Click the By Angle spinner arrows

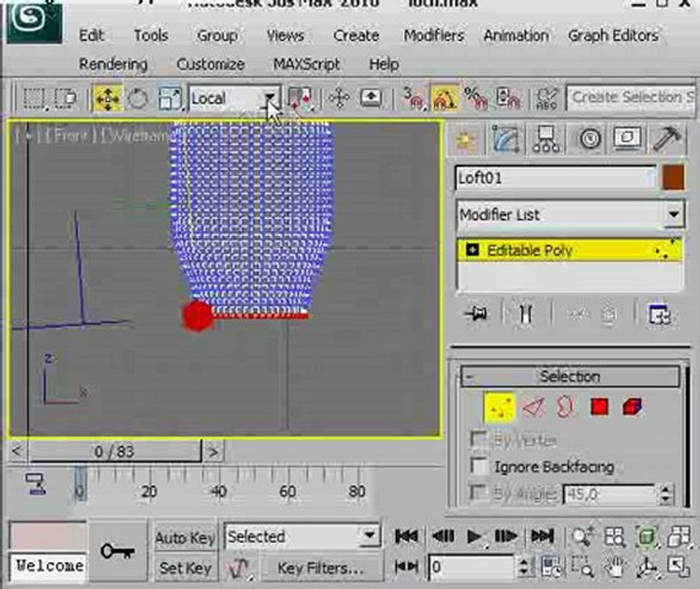click(x=666, y=494)
